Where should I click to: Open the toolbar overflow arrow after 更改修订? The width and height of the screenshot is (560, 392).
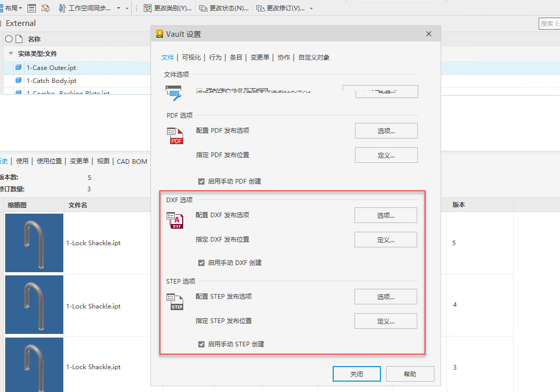[x=311, y=8]
